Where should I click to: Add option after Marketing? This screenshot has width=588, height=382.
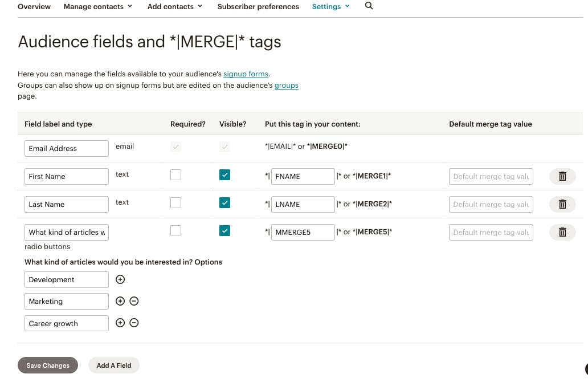120,301
